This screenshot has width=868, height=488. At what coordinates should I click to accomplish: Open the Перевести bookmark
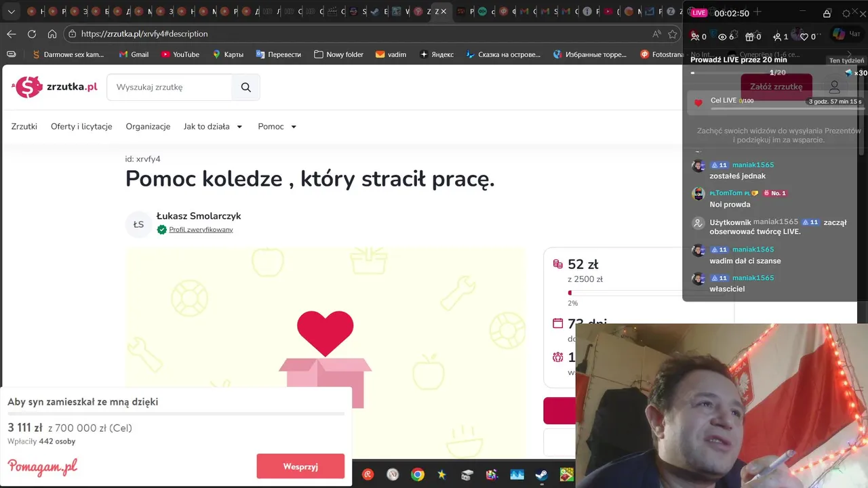278,54
